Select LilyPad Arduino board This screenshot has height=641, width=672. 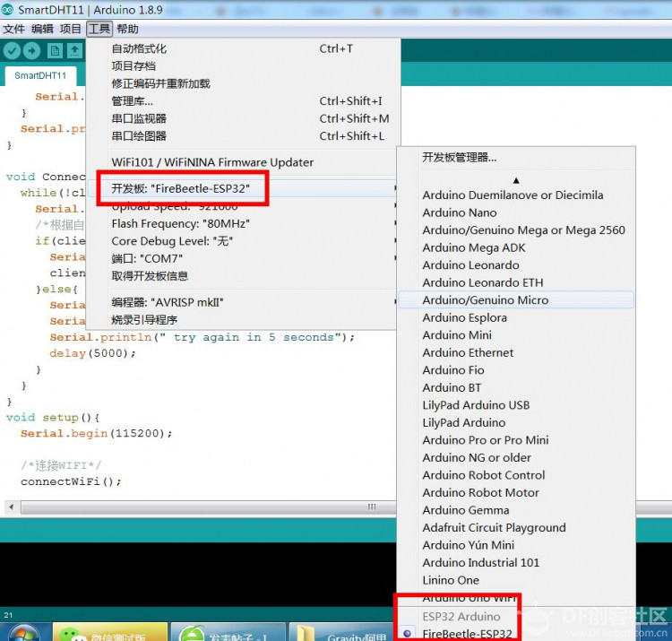[x=516, y=423]
